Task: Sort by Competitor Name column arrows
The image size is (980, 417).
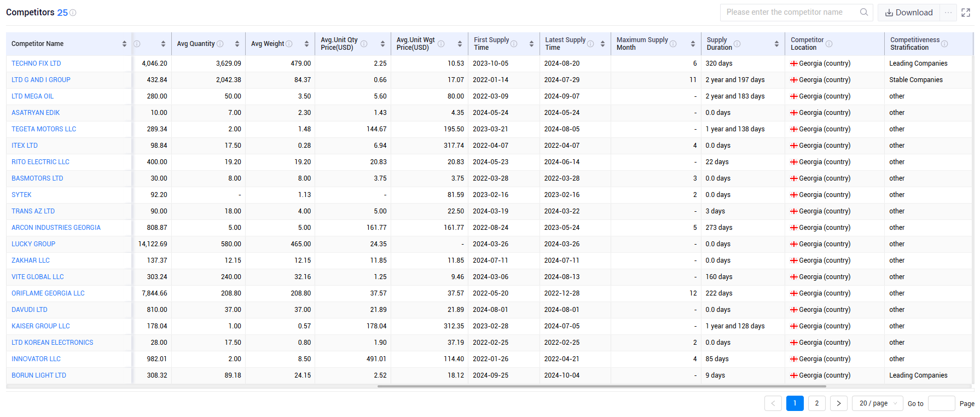Action: (125, 44)
